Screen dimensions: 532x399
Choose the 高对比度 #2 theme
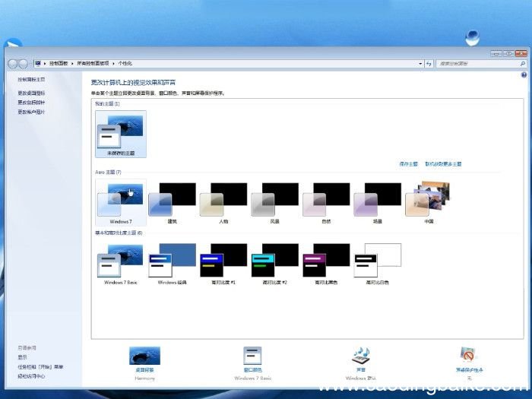[x=275, y=264]
